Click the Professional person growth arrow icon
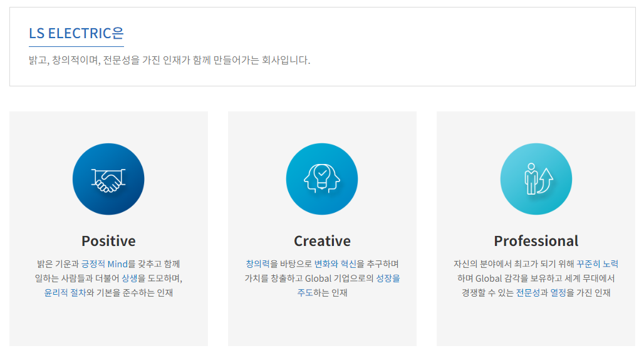Image resolution: width=644 pixels, height=353 pixels. pos(536,179)
